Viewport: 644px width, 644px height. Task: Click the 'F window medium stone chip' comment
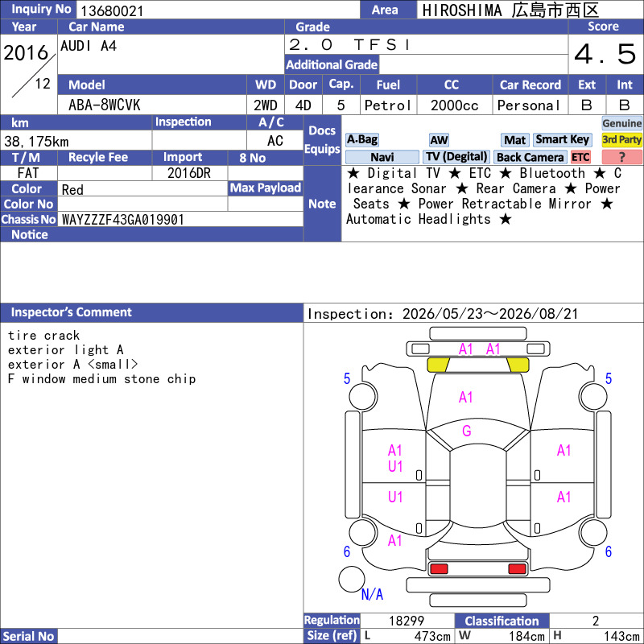tap(102, 378)
